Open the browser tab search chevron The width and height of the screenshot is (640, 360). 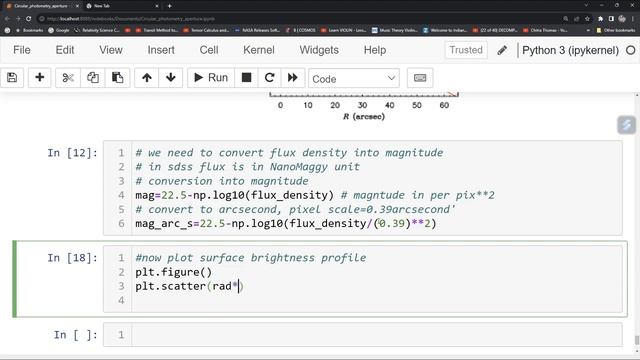click(x=586, y=6)
